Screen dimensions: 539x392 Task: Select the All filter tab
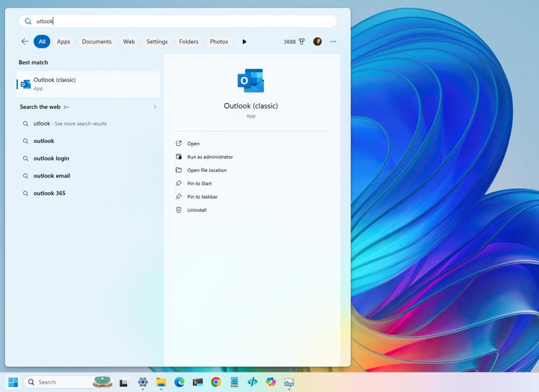click(42, 41)
